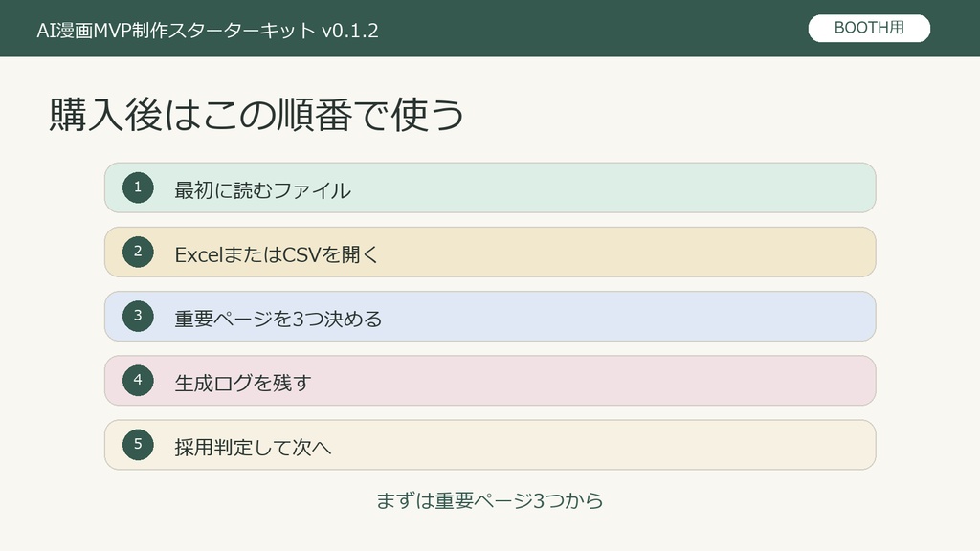
Task: Click the footer text まずは重要ページ3つから
Action: tap(489, 501)
